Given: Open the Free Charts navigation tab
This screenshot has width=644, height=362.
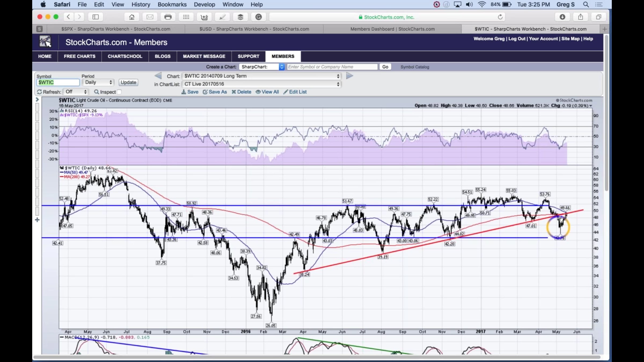Looking at the screenshot, I should [x=80, y=56].
